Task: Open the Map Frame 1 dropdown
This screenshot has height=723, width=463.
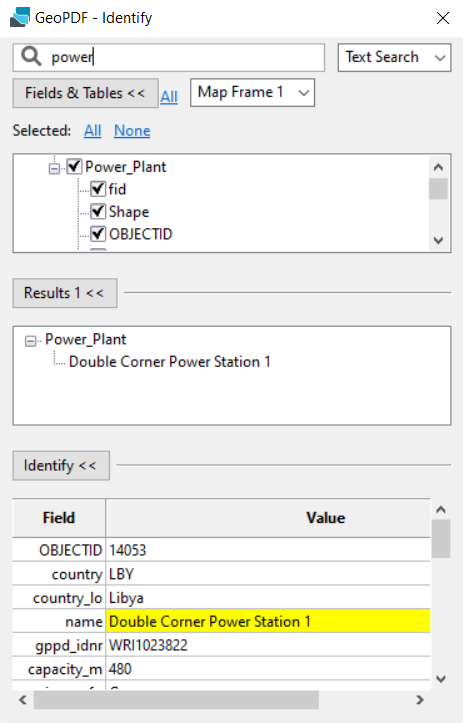Action: [252, 92]
